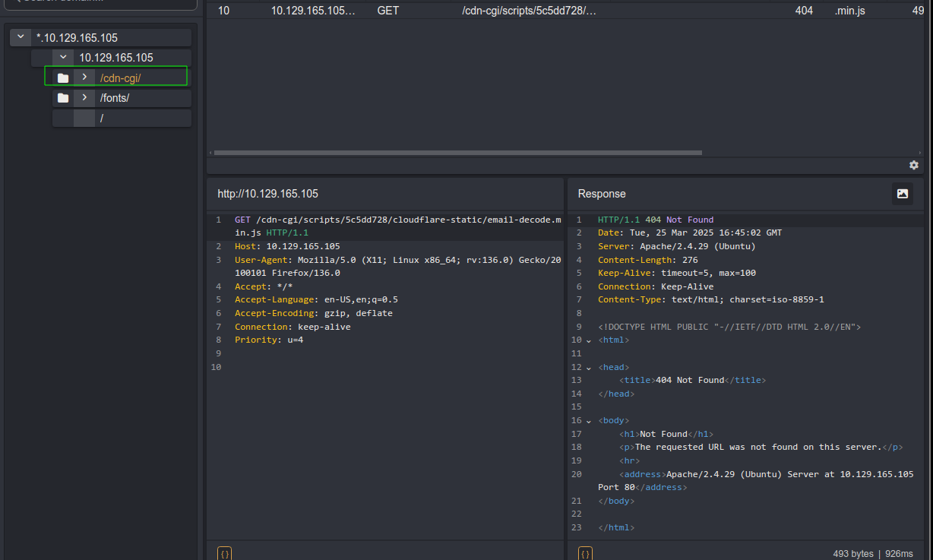Click the requested URL not found paragraph
This screenshot has width=933, height=560.
761,447
